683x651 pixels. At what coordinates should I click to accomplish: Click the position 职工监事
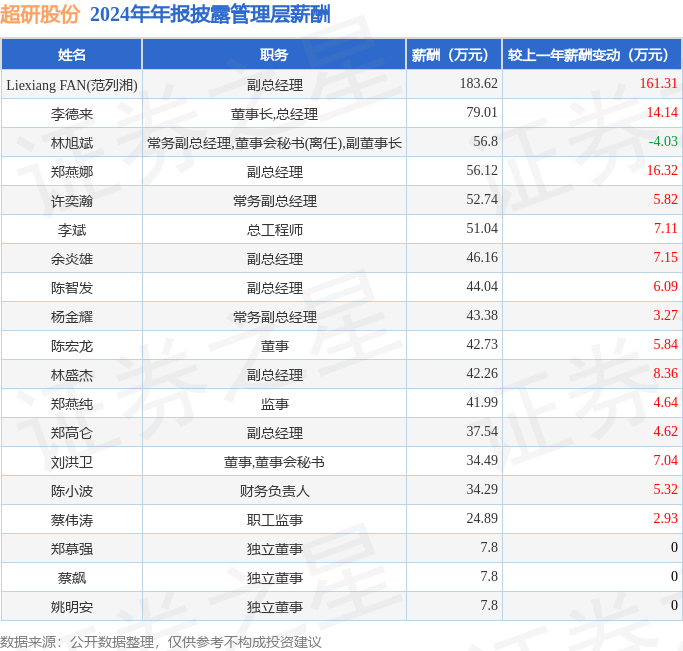pyautogui.click(x=274, y=520)
